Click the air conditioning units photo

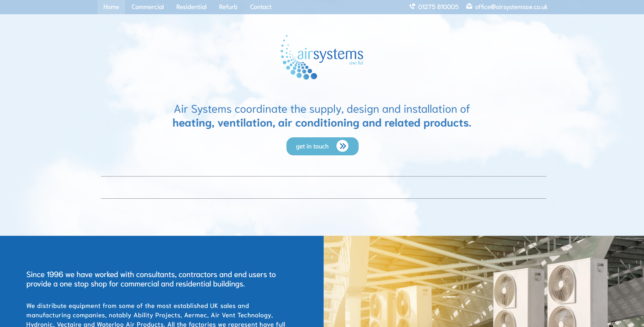(x=483, y=281)
